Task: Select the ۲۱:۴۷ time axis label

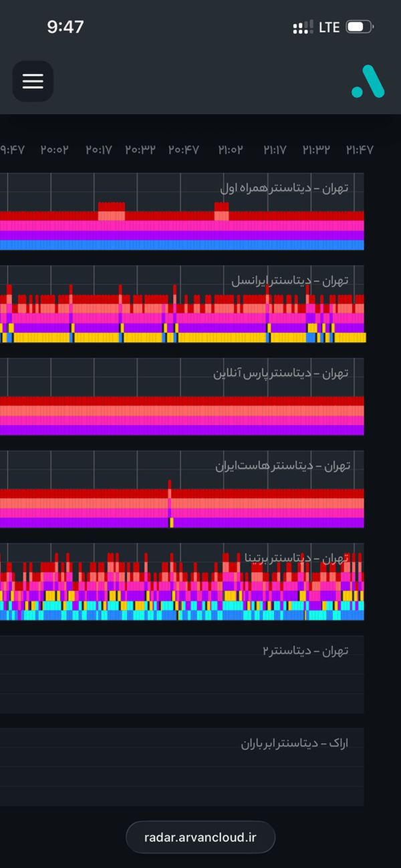Action: [360, 150]
